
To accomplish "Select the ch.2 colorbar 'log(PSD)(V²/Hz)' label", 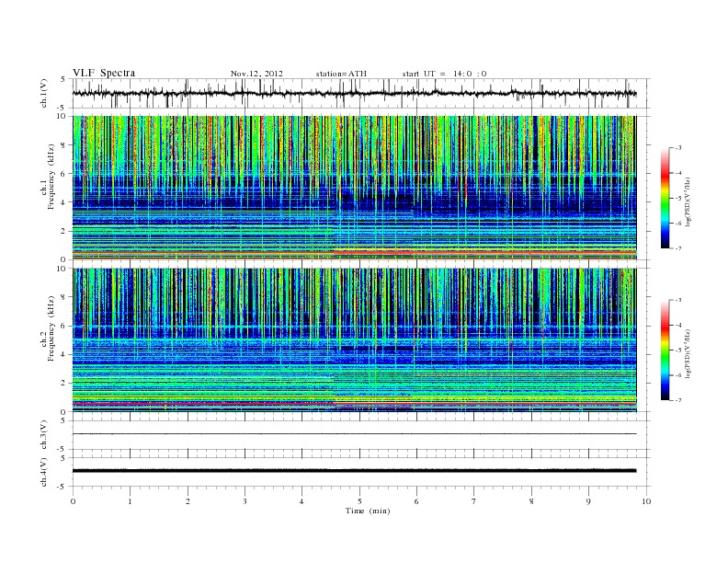I will click(x=688, y=353).
